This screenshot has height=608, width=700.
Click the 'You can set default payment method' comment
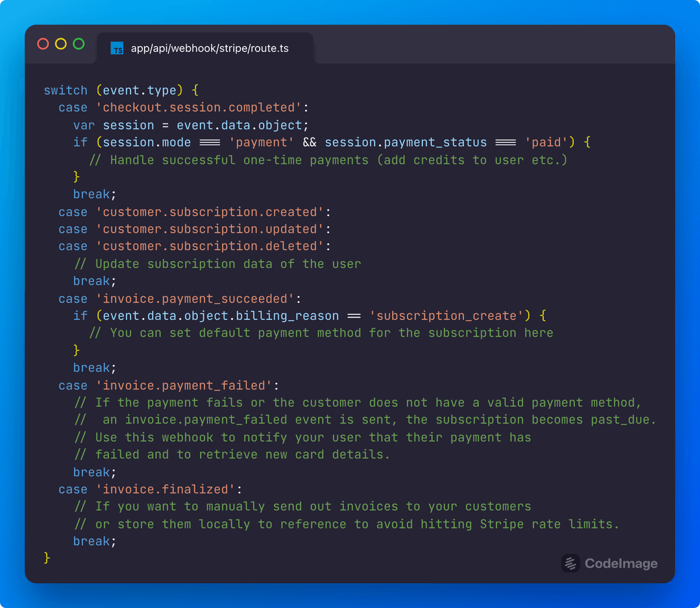click(321, 333)
